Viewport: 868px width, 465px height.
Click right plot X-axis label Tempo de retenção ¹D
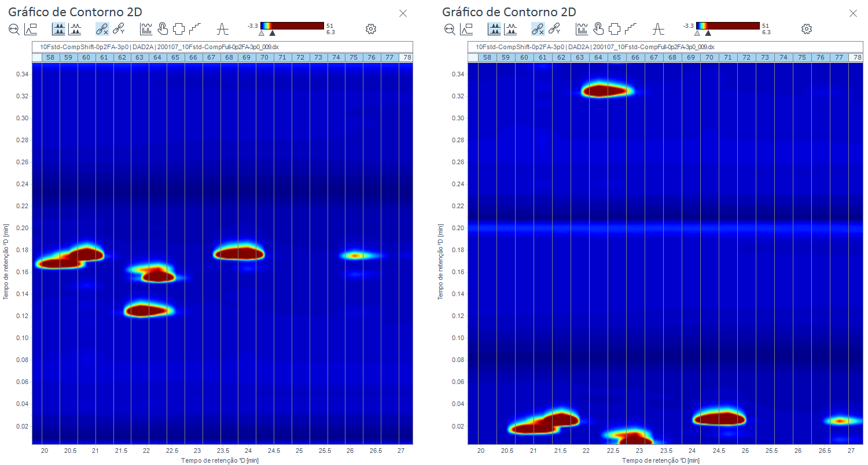660,461
